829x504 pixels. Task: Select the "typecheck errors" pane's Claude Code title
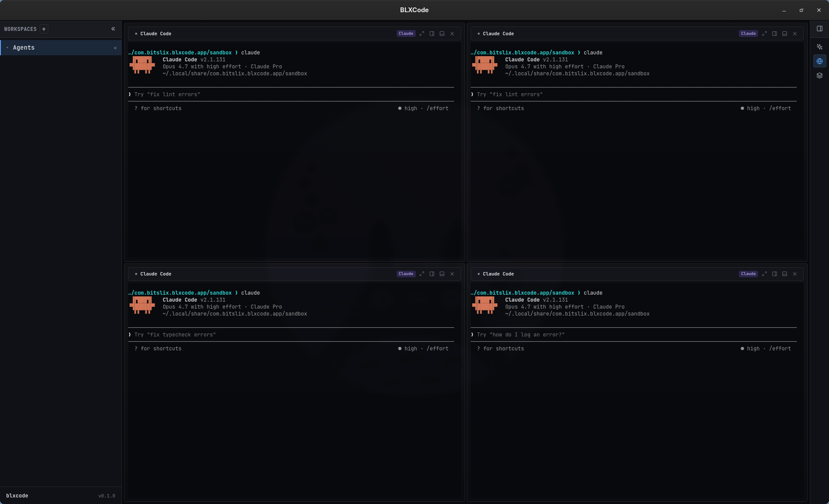click(156, 274)
